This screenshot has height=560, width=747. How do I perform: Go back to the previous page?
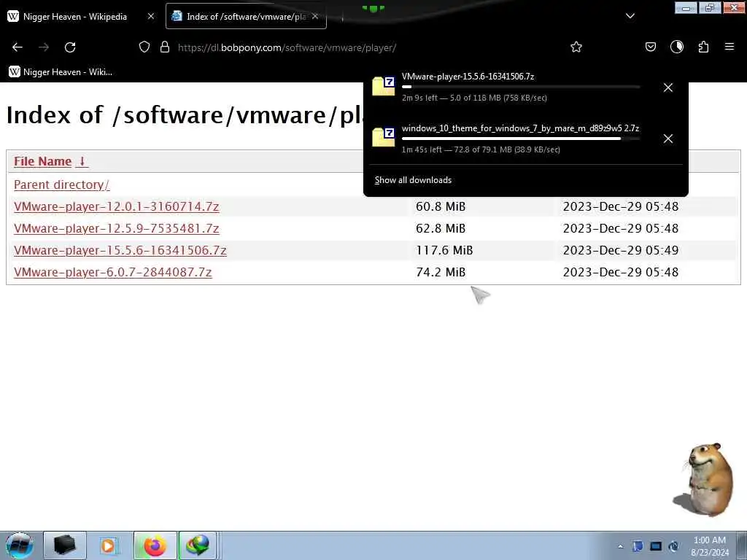pos(18,47)
